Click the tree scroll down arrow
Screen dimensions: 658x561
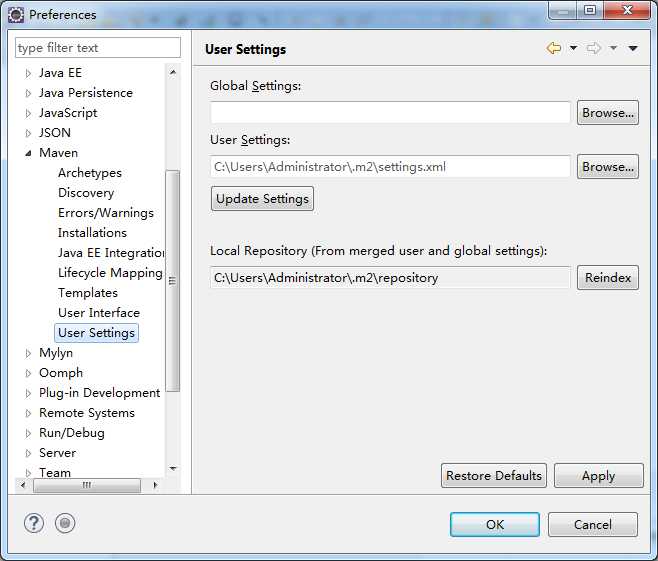(x=172, y=468)
